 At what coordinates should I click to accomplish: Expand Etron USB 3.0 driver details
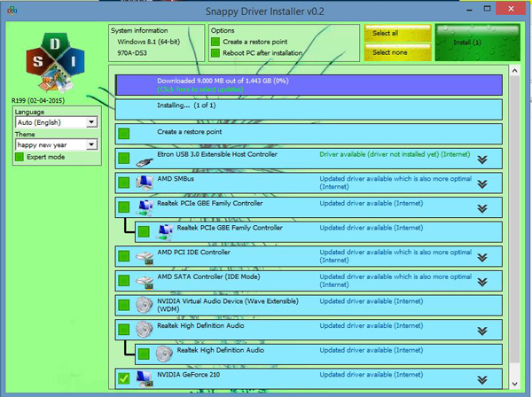pyautogui.click(x=482, y=160)
